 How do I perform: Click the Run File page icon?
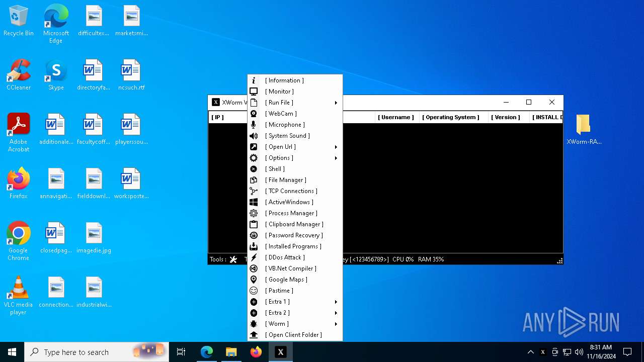point(254,103)
